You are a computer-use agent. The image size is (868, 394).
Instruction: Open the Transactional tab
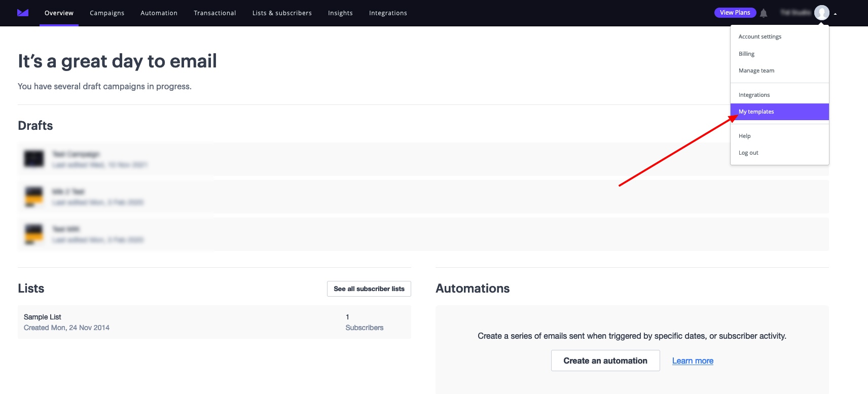[215, 13]
